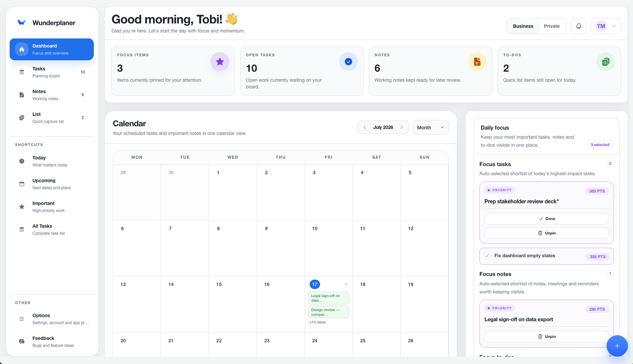Click the Today clock icon

(22, 161)
